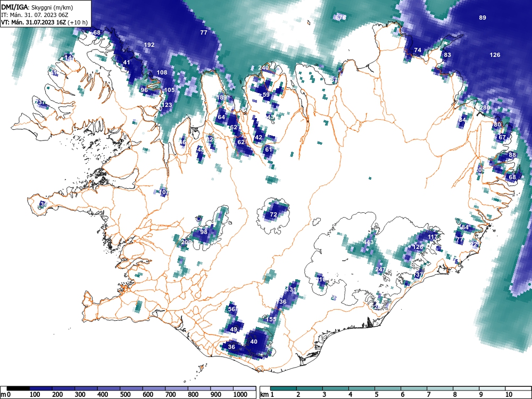532x399 pixels.
Task: Select the 'IT: Mán. 31. 07. 2023 06Z' line
Action: click(x=35, y=15)
